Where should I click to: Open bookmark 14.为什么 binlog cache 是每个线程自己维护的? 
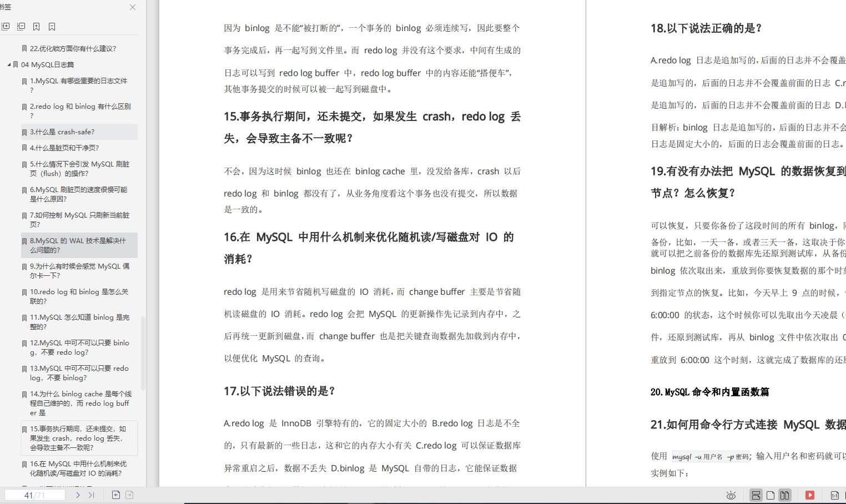click(x=81, y=404)
